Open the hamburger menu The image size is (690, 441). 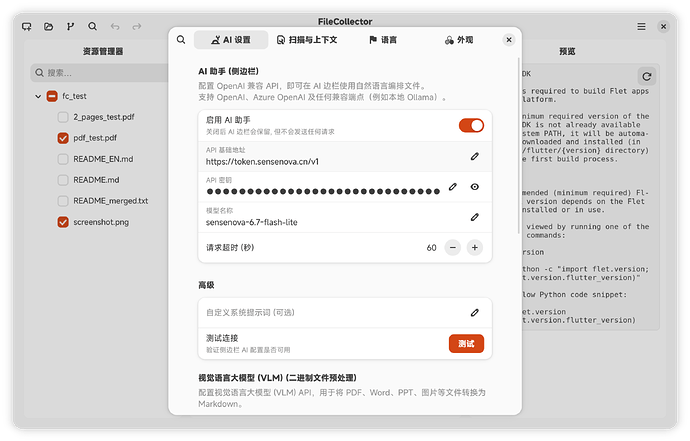coord(641,26)
